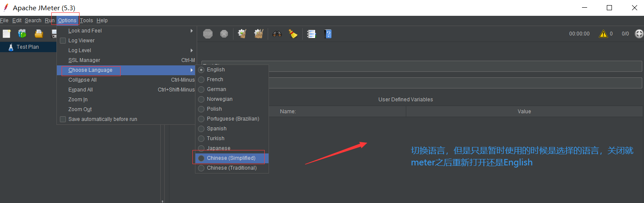Click the Value column header
This screenshot has height=203, width=644.
tap(524, 112)
